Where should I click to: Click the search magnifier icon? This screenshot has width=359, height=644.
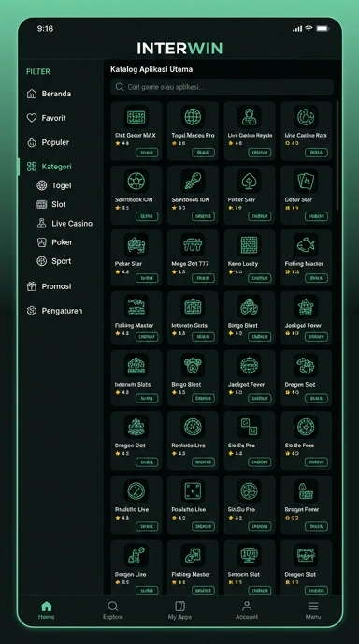(120, 87)
